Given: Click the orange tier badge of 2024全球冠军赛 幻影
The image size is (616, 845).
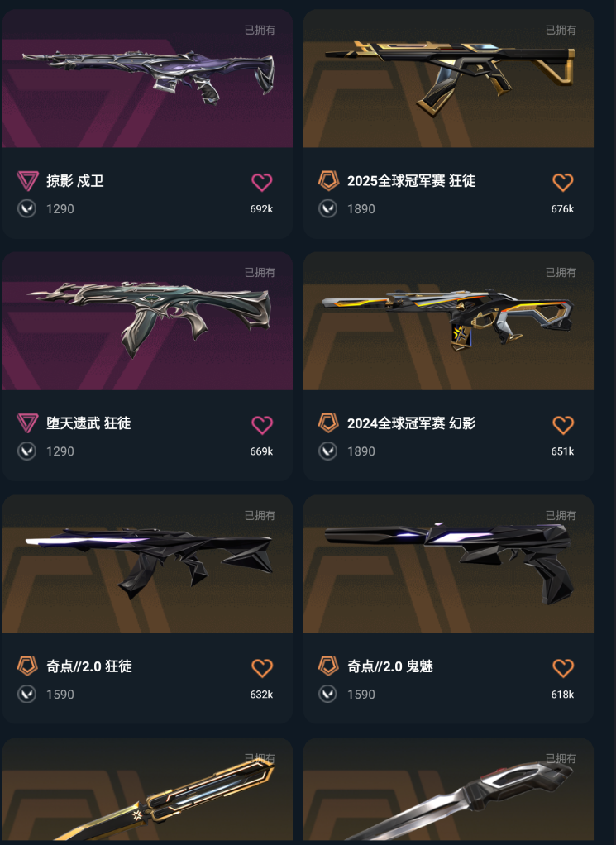Looking at the screenshot, I should [x=328, y=423].
